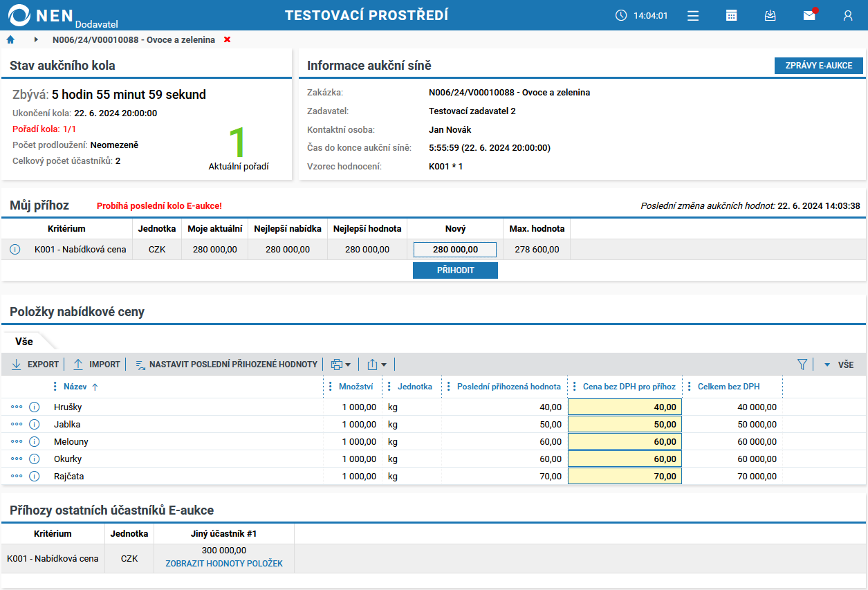The width and height of the screenshot is (868, 590).
Task: Open messages envelope icon with red dot
Action: [x=809, y=15]
